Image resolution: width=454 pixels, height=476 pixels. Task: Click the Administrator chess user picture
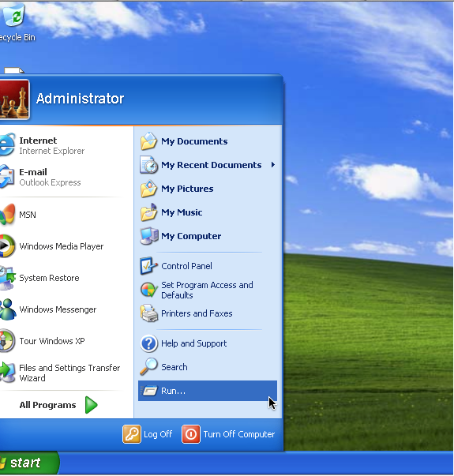tap(14, 99)
